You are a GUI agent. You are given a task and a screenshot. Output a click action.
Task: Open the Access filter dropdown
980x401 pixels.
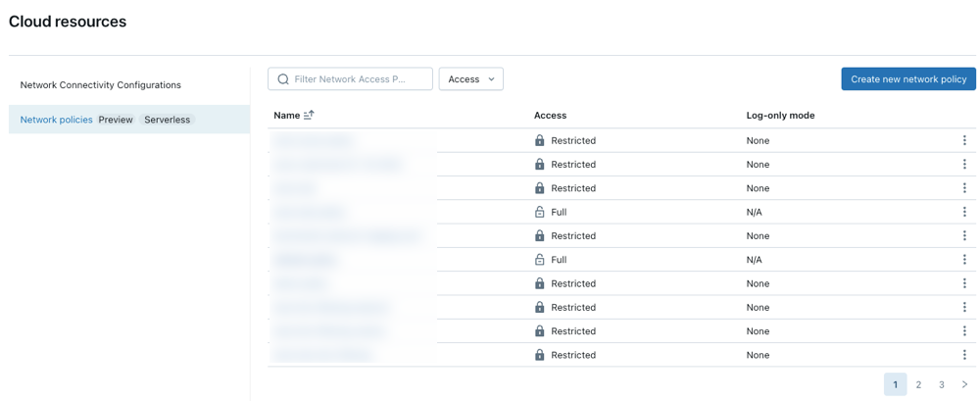point(471,78)
